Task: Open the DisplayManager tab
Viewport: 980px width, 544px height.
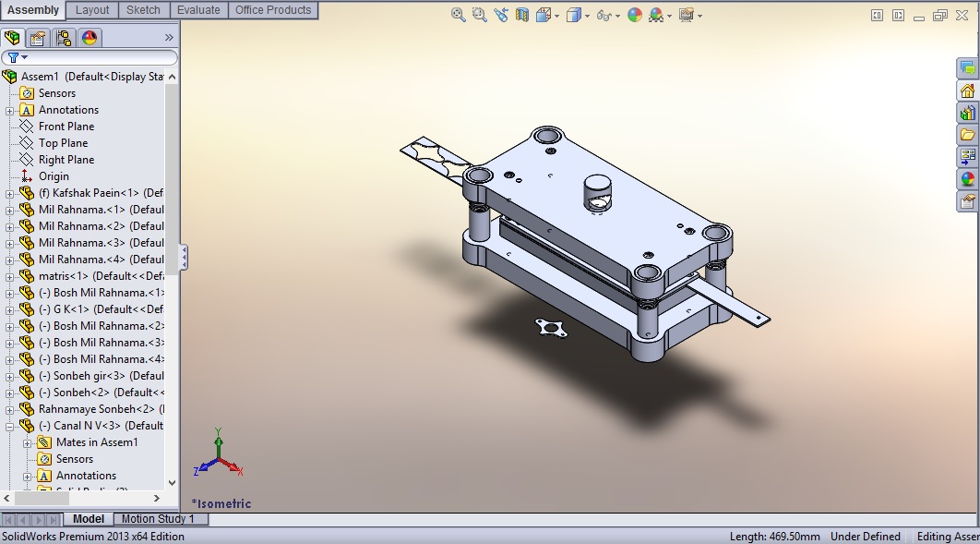Action: click(90, 38)
